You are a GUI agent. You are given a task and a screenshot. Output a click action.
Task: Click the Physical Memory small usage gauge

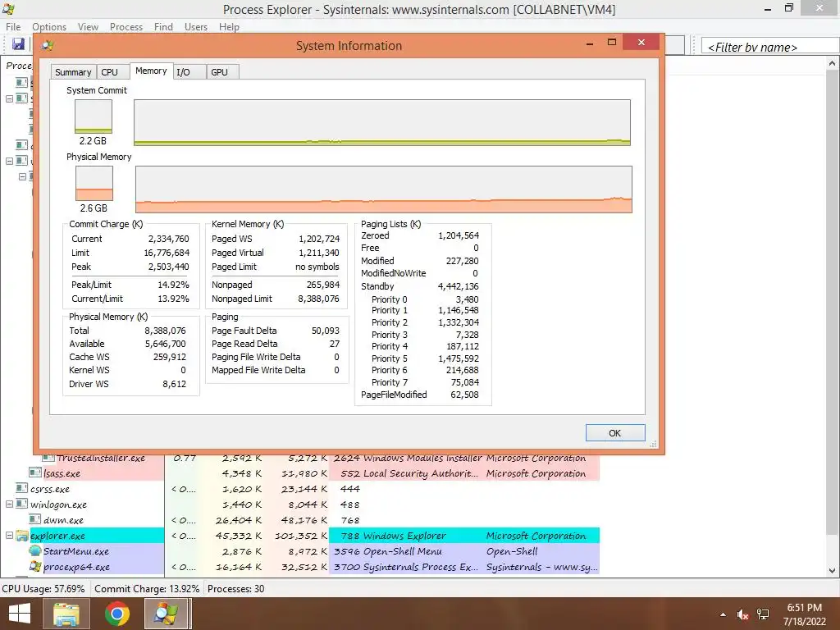[x=94, y=183]
